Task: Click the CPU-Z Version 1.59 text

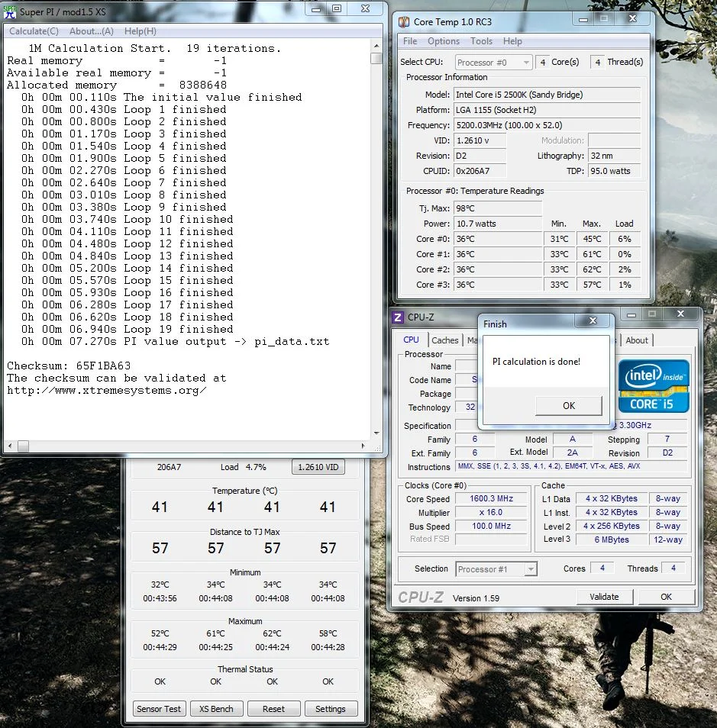Action: [x=476, y=598]
